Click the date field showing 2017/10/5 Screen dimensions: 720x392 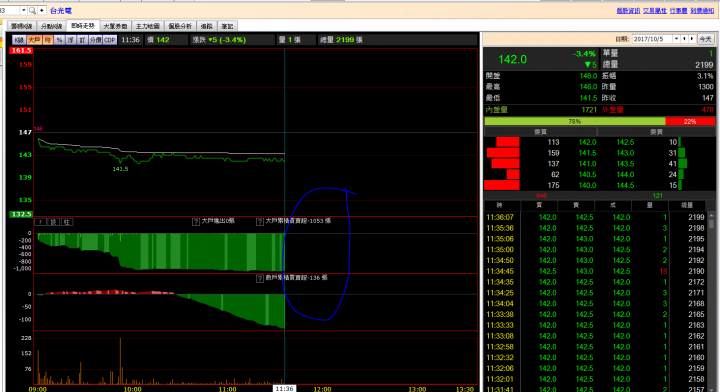click(652, 39)
